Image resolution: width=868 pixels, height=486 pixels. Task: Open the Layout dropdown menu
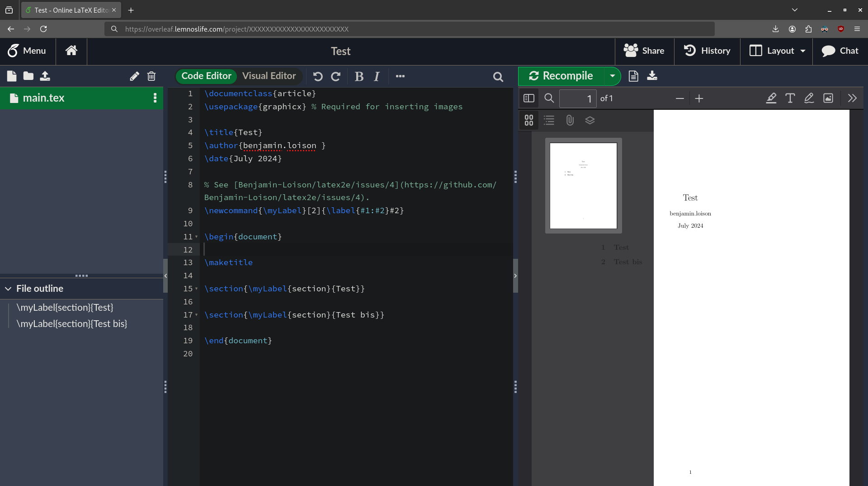[x=777, y=51]
